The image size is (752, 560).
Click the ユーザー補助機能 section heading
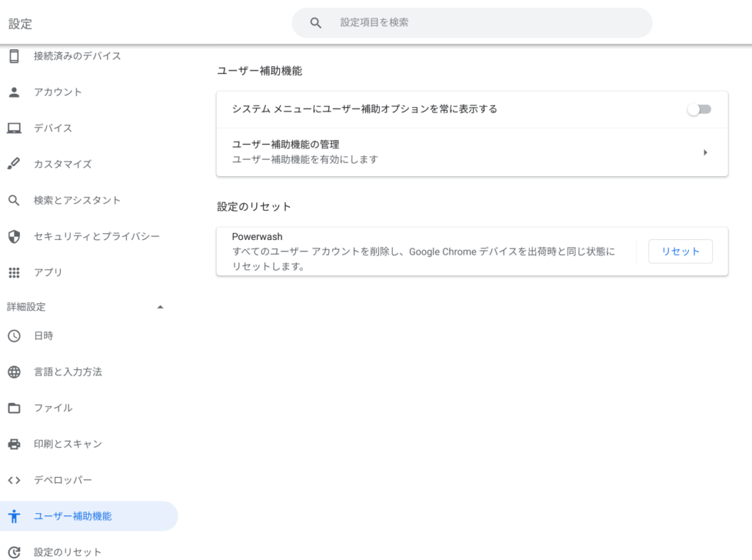click(259, 71)
